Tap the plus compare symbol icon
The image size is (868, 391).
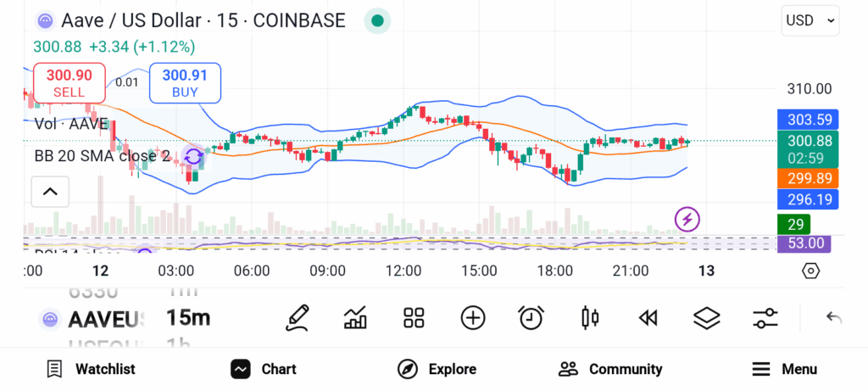473,318
